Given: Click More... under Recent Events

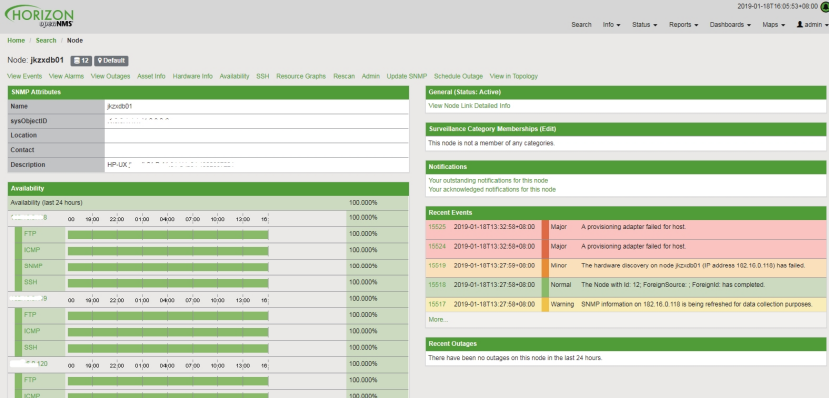Looking at the screenshot, I should [x=438, y=320].
